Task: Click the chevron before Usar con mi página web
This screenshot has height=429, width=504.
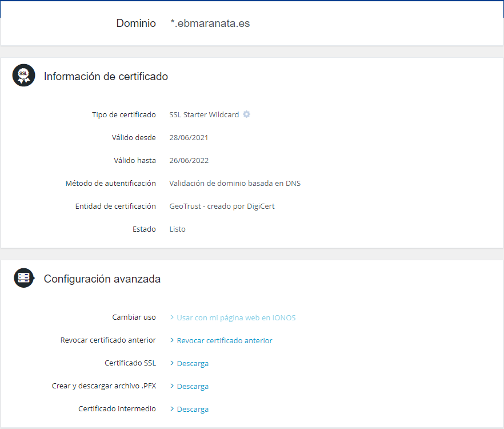Action: click(171, 317)
